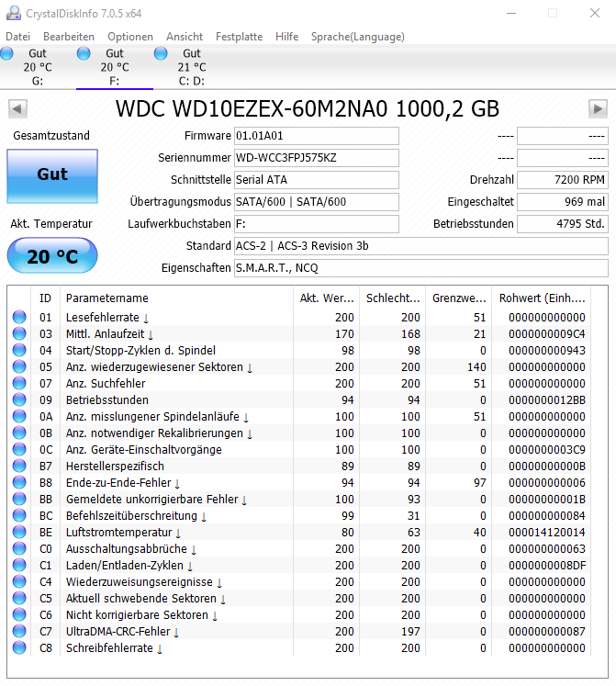Click status orb of Befehlszeitüberschreitung row

19,515
